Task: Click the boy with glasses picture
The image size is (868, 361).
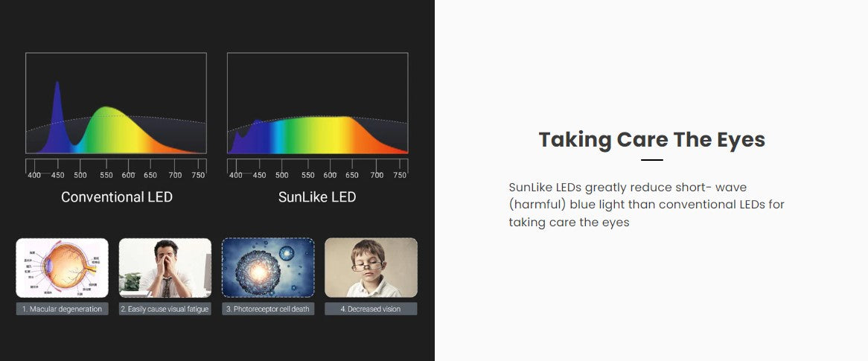Action: point(371,268)
